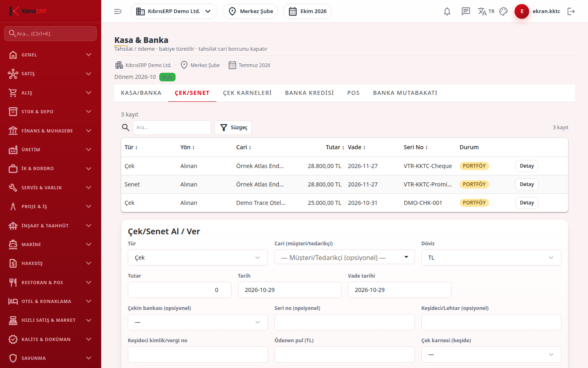Click the table search magnifier icon

pos(126,128)
